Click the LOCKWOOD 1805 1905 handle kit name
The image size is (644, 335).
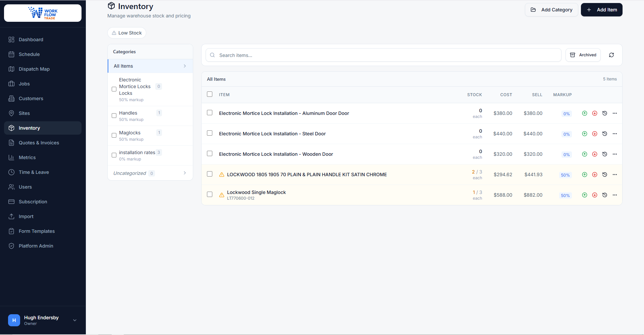[307, 175]
